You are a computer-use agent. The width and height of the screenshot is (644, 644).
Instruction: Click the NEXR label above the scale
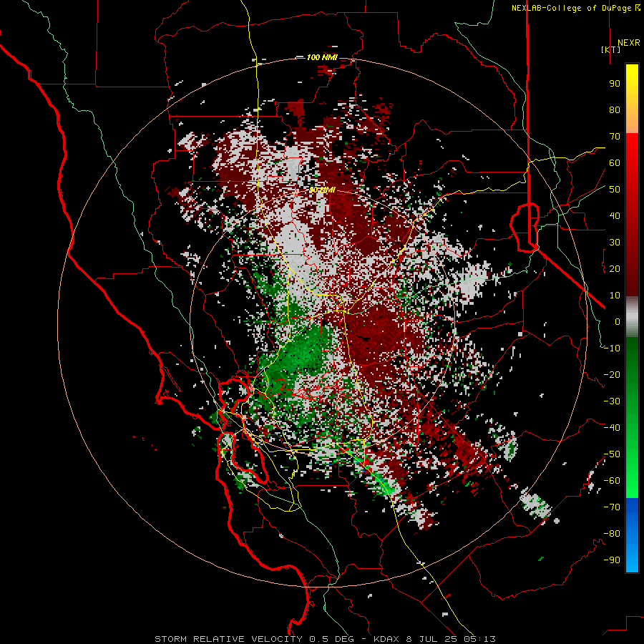(x=628, y=43)
